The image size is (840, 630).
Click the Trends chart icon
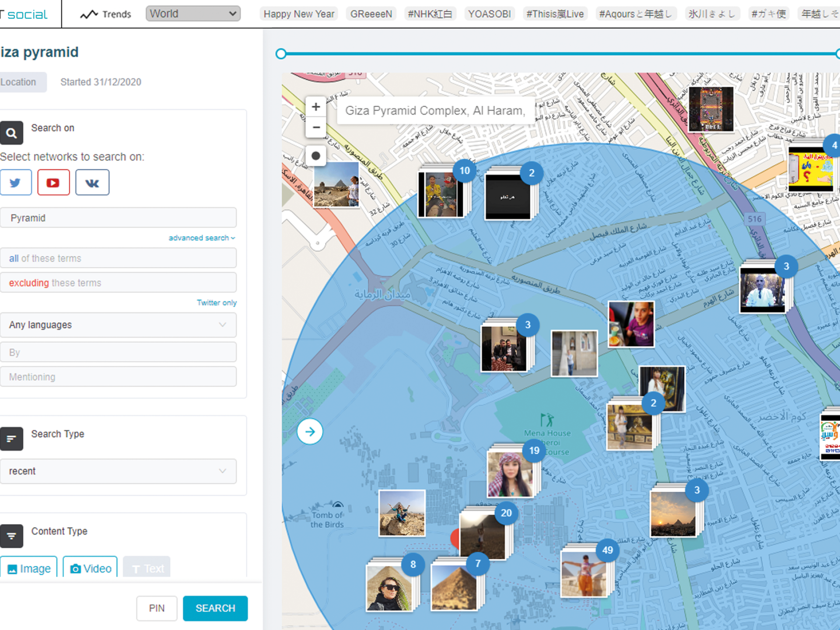pyautogui.click(x=89, y=14)
